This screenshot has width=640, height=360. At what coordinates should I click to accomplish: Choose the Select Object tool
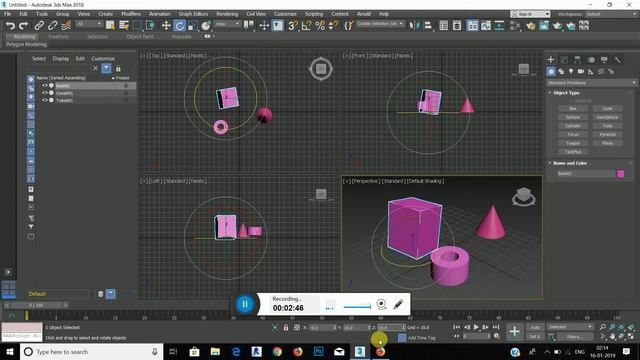pyautogui.click(x=110, y=25)
